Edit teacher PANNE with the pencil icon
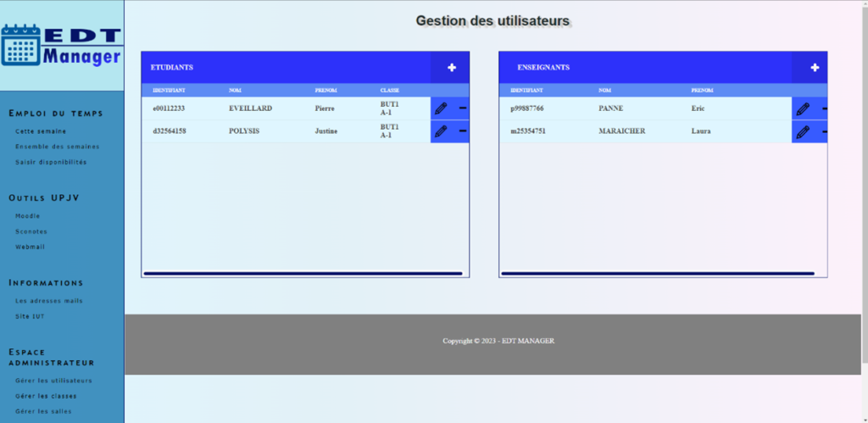This screenshot has height=423, width=868. pos(803,109)
